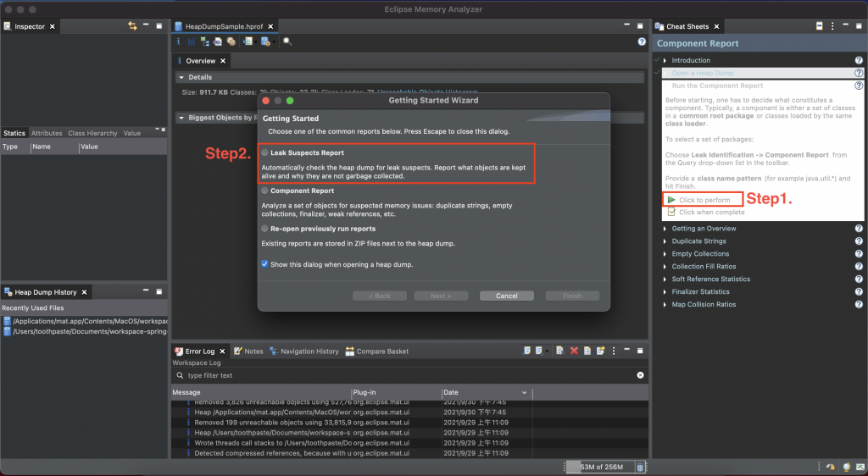Open the Histogram view from toolbar

(x=191, y=42)
